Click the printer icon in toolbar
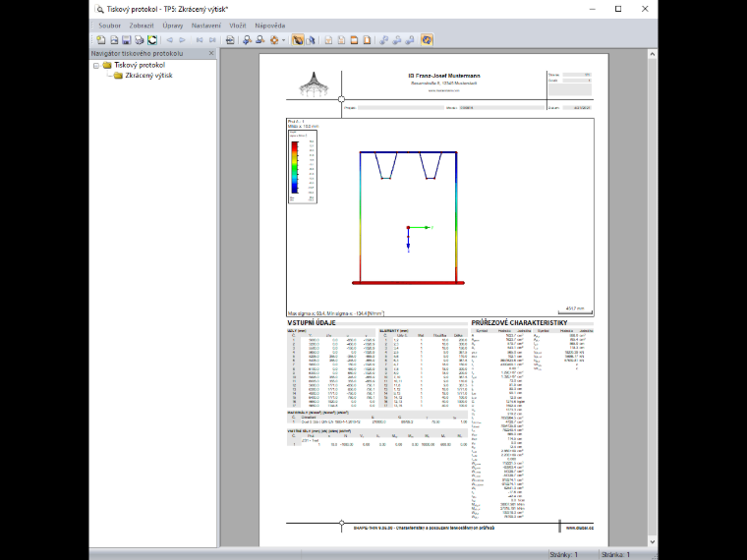 point(140,40)
